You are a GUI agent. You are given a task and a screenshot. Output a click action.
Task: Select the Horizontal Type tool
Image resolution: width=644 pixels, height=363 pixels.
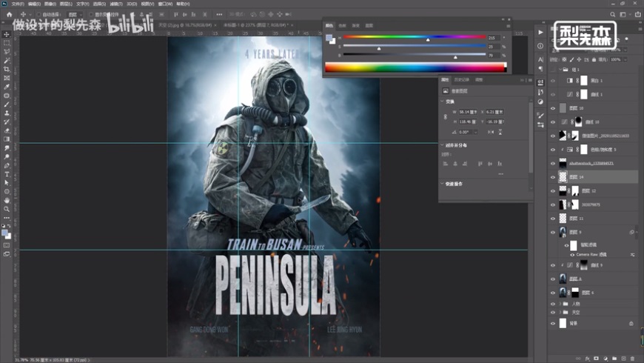(x=7, y=174)
